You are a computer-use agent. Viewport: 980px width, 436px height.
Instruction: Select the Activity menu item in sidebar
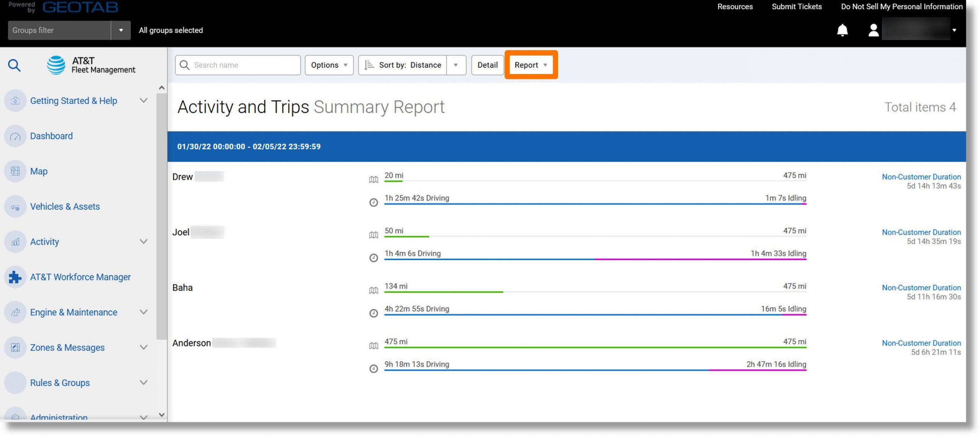click(44, 241)
